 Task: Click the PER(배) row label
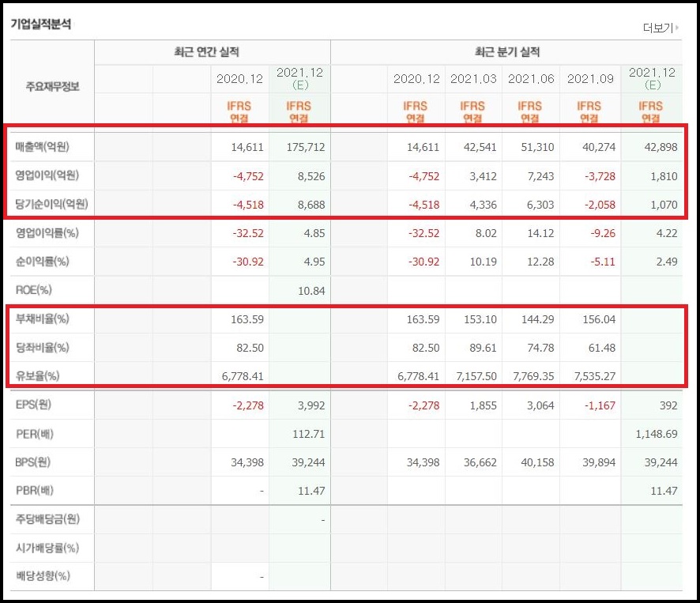(x=35, y=434)
